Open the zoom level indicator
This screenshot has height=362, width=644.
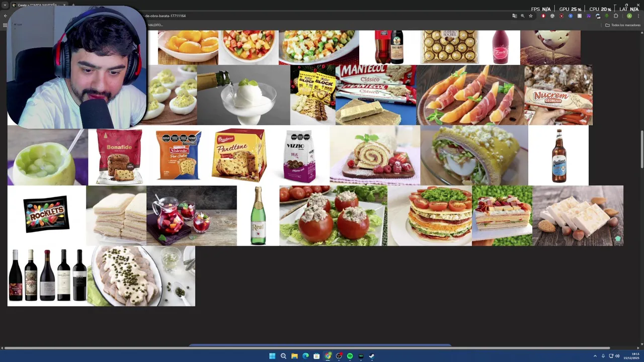click(522, 16)
